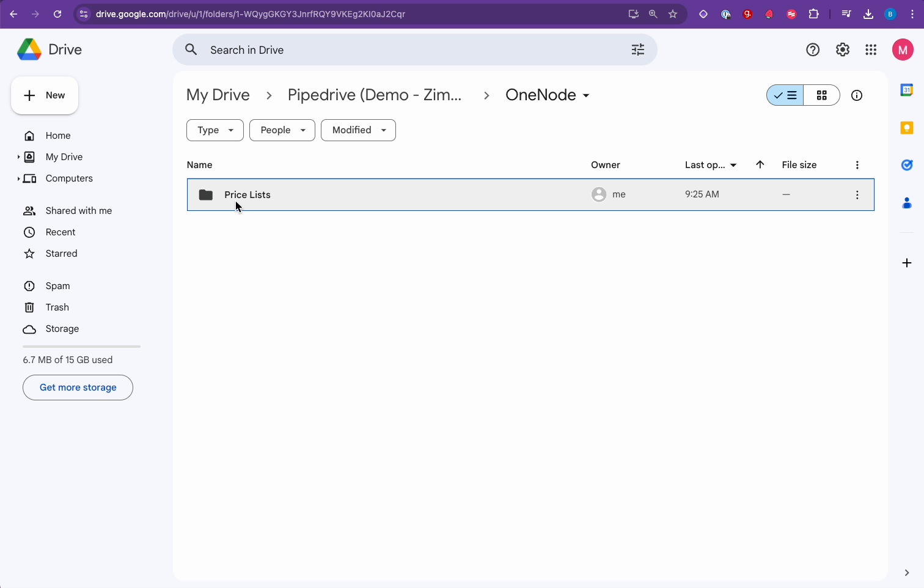The height and width of the screenshot is (588, 924).
Task: Open Google Calendar in side panel
Action: (x=906, y=90)
